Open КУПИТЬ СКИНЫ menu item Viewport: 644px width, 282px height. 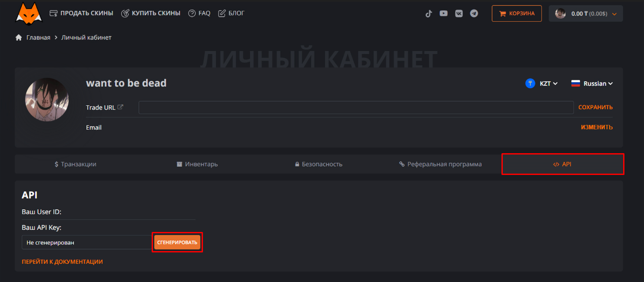coord(150,13)
